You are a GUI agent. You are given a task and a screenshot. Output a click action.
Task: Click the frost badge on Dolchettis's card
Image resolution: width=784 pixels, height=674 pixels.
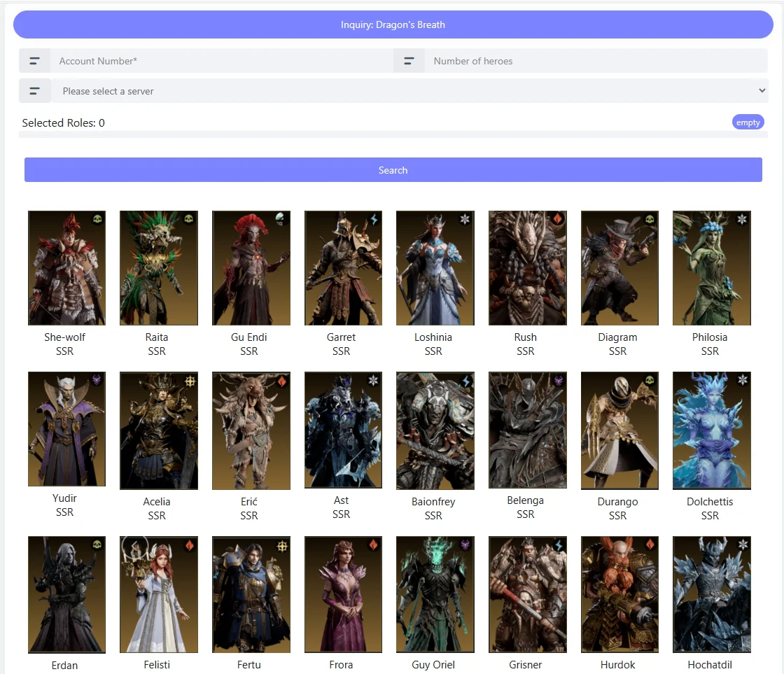743,379
